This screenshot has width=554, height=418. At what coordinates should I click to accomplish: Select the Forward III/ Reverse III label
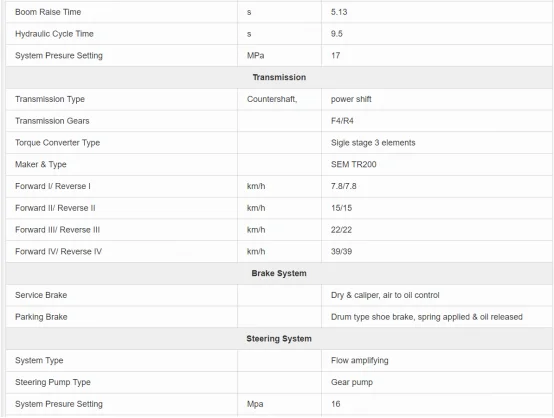(58, 230)
